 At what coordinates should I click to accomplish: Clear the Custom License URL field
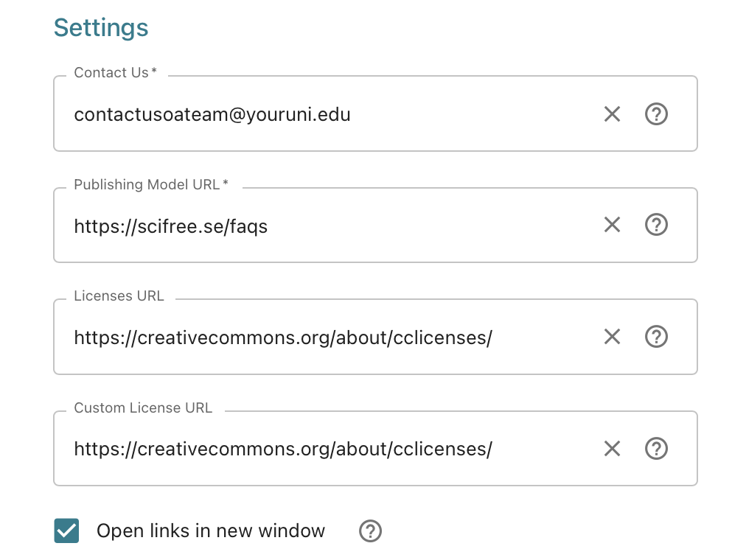click(612, 448)
